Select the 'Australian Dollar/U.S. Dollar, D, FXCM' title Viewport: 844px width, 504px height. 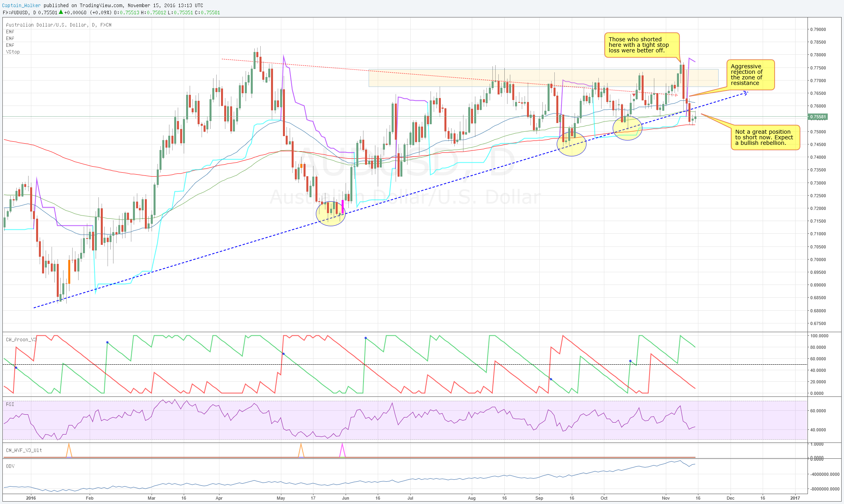(x=59, y=25)
